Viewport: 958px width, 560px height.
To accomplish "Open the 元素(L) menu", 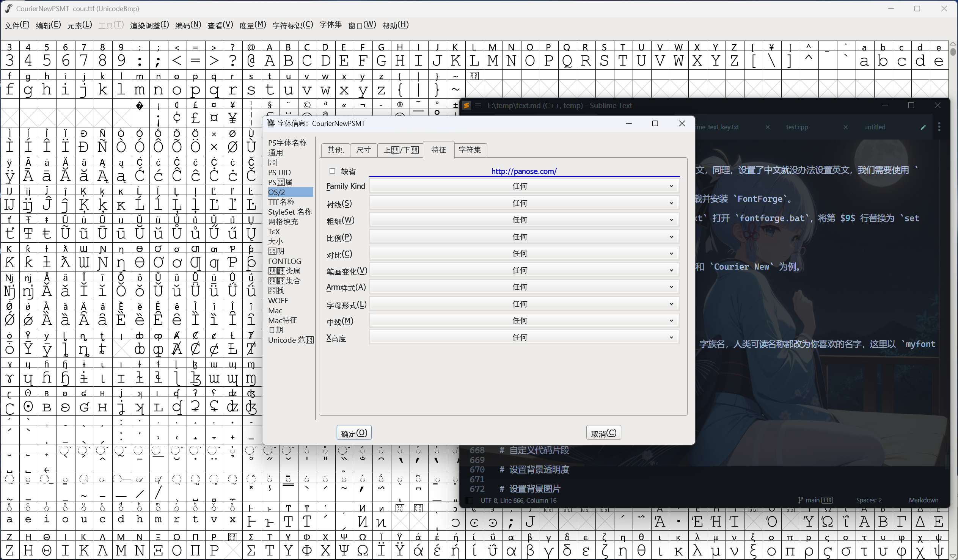I will point(79,25).
